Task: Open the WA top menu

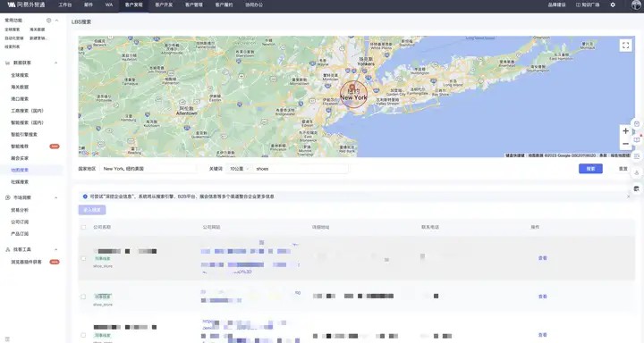Action: (109, 5)
